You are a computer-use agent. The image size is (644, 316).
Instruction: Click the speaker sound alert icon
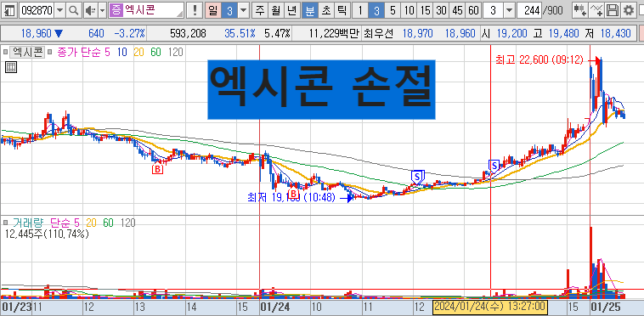[90, 10]
